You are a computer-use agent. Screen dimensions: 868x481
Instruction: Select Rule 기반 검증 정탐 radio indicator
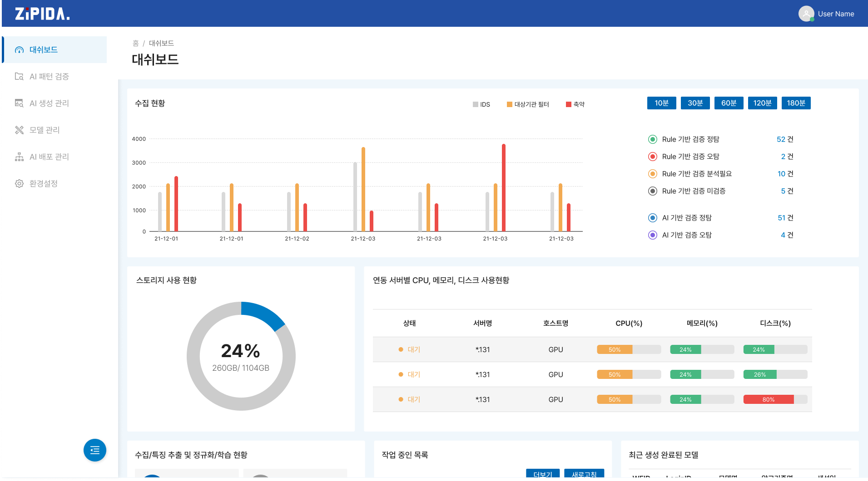click(653, 139)
